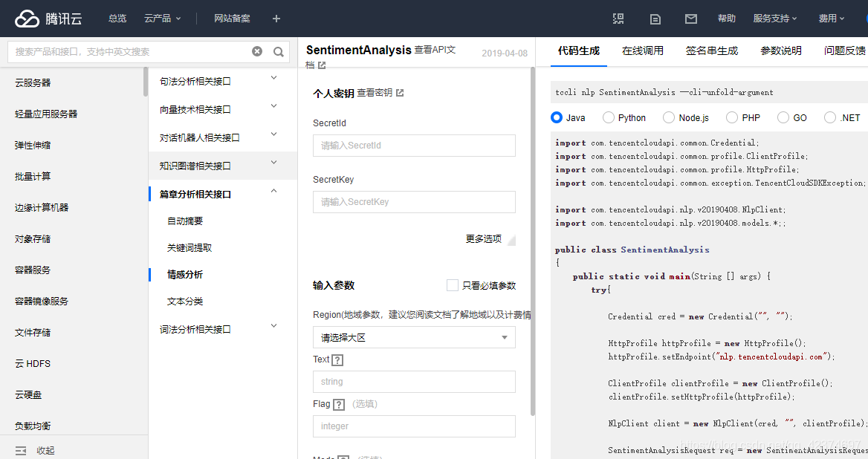Image resolution: width=868 pixels, height=459 pixels.
Task: Check the 只看必填参数 checkbox
Action: pos(453,285)
